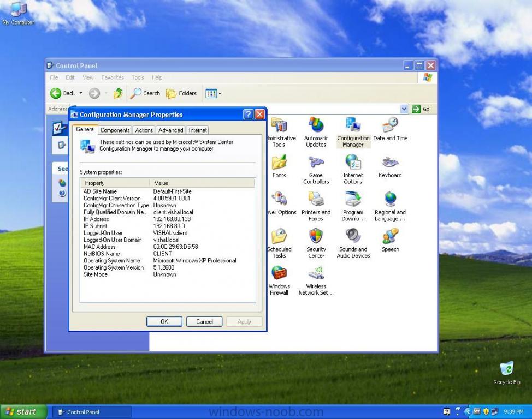Click OK in Configuration Manager Properties

pyautogui.click(x=164, y=322)
